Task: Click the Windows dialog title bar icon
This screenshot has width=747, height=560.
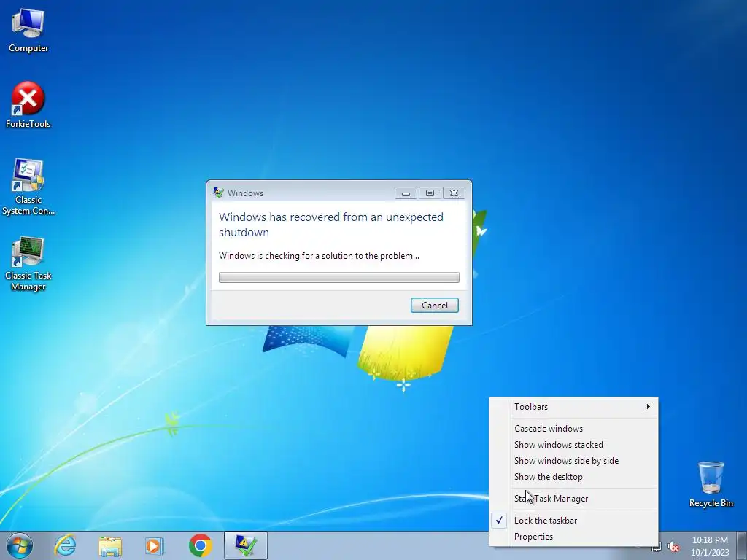Action: click(218, 192)
